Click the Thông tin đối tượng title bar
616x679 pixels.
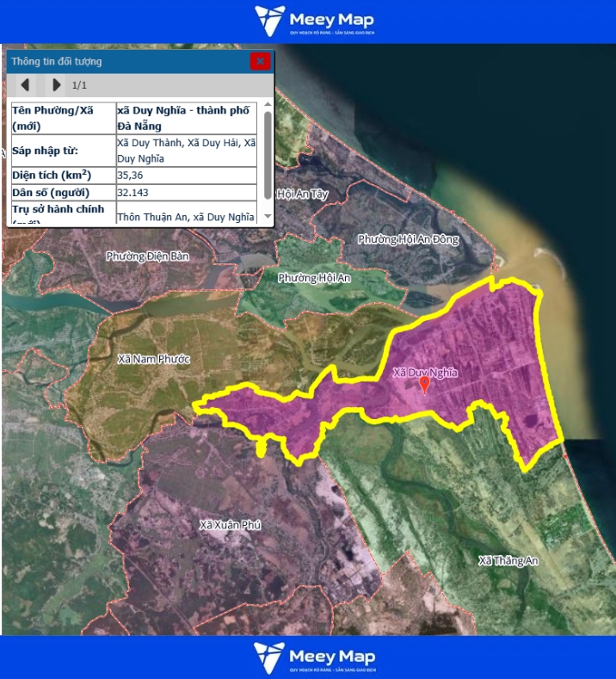tap(129, 61)
